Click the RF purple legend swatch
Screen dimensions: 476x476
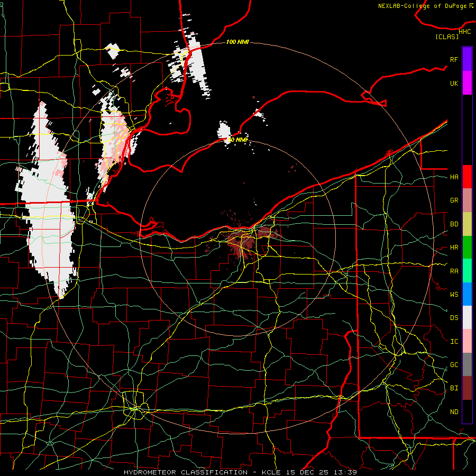[467, 59]
